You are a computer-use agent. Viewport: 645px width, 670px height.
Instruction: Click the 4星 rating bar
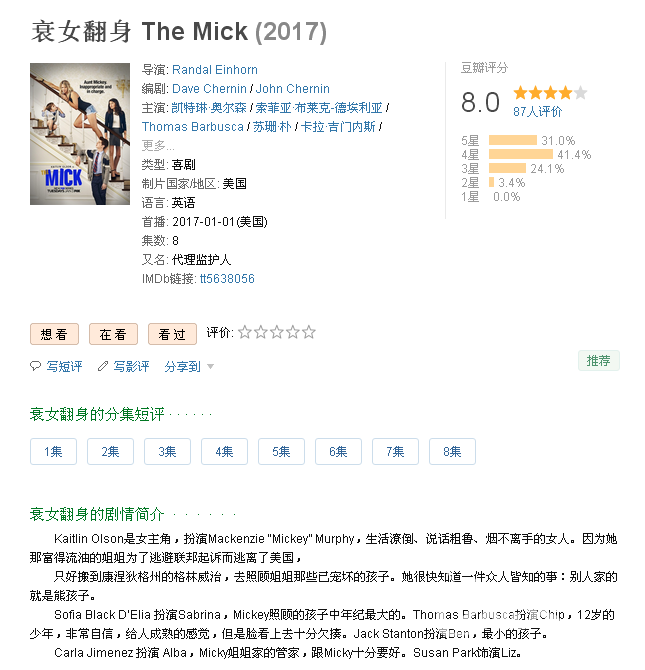click(521, 154)
